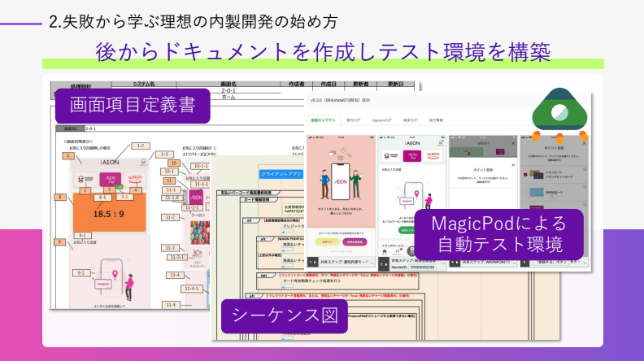Select the 端末ログ tab
This screenshot has height=361, width=644.
coord(410,120)
